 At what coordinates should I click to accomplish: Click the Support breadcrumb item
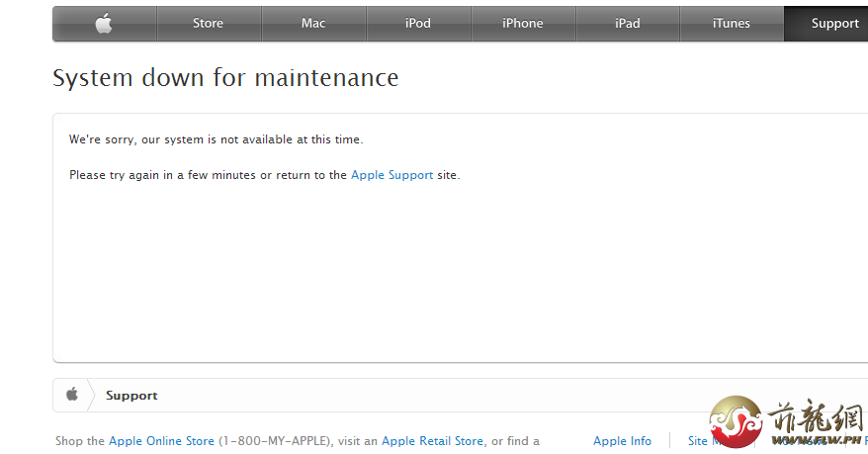(x=131, y=396)
